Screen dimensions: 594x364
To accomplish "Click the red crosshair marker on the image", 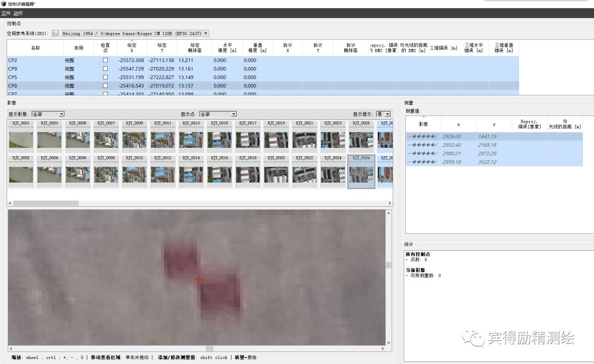I will (x=199, y=280).
